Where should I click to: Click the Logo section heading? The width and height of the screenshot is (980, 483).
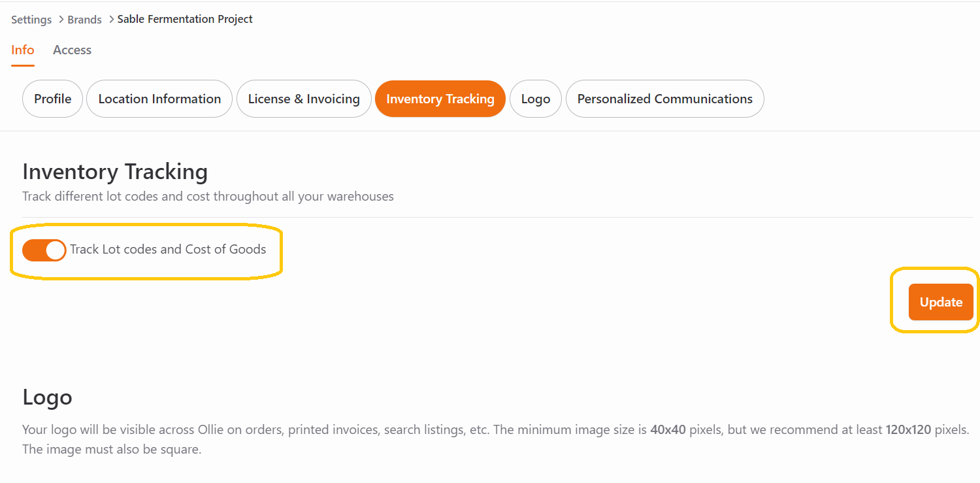pyautogui.click(x=47, y=397)
